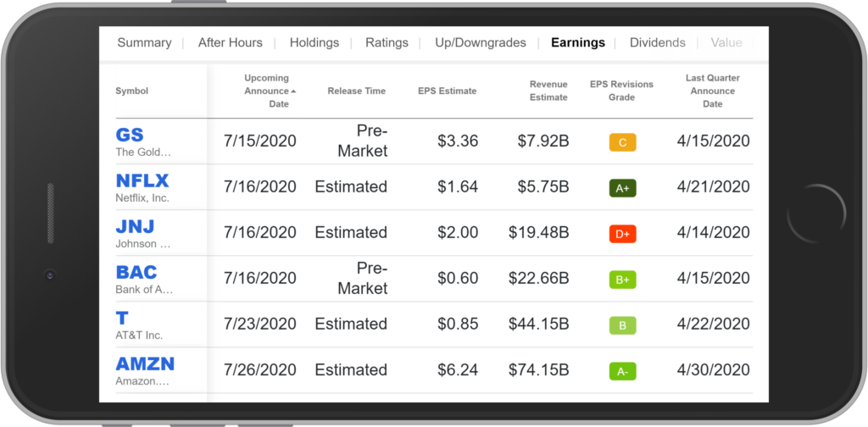Viewport: 868px width, 427px height.
Task: Click the orange C grade badge for GS
Action: coord(623,142)
